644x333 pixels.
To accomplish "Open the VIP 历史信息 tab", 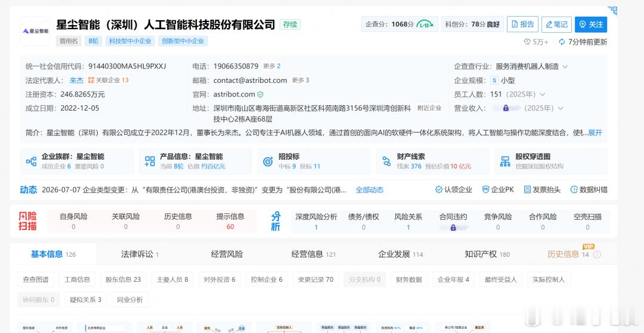I will [x=568, y=254].
